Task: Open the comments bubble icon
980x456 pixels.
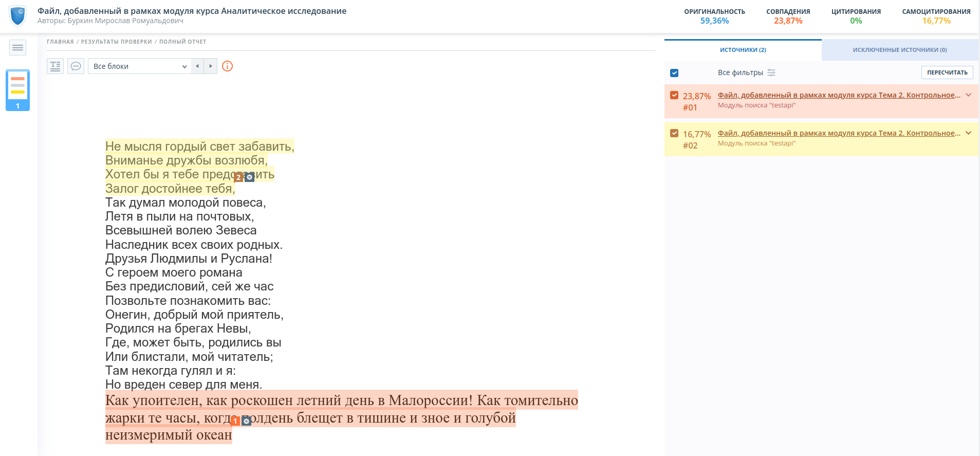Action: (76, 66)
